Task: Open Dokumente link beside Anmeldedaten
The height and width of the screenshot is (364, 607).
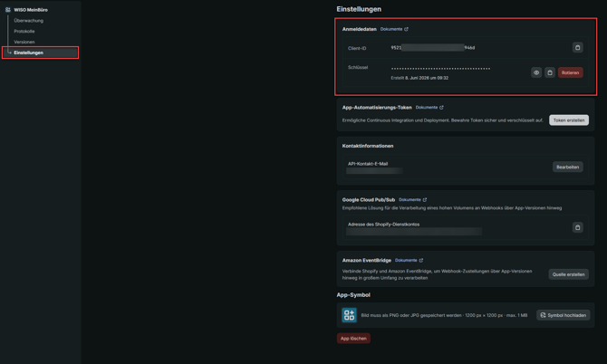Action: (x=394, y=29)
